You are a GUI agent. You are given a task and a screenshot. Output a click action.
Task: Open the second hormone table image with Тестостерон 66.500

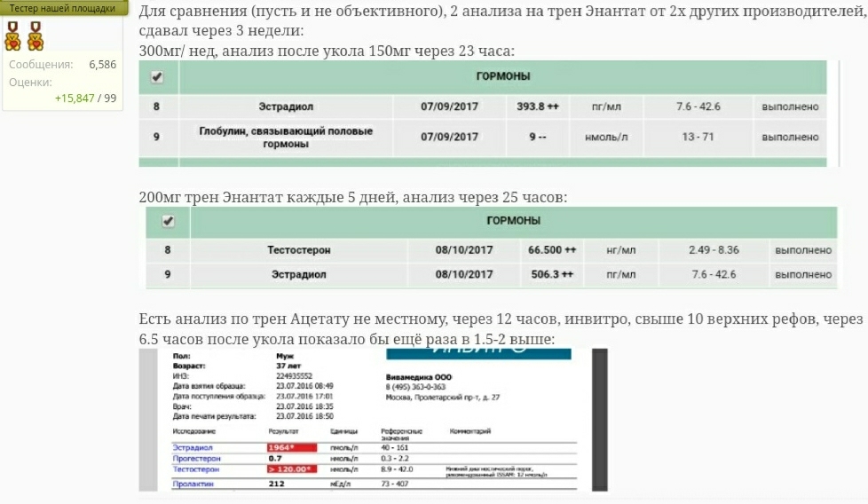[x=492, y=248]
